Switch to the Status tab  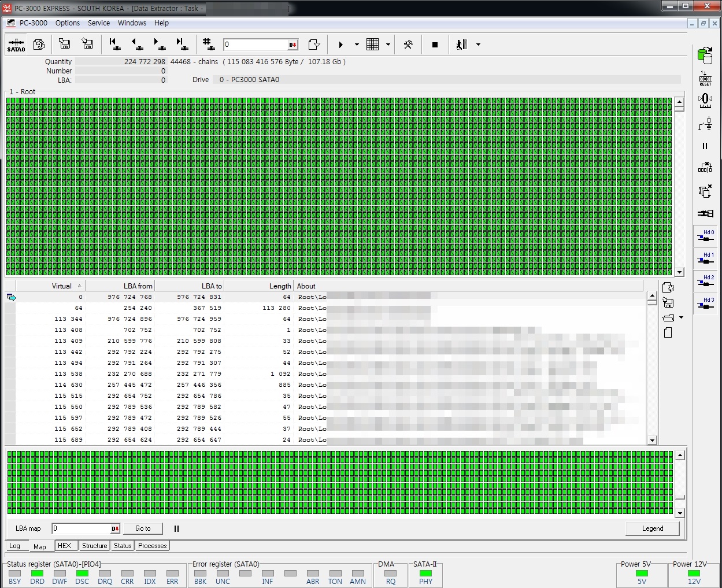[x=123, y=546]
